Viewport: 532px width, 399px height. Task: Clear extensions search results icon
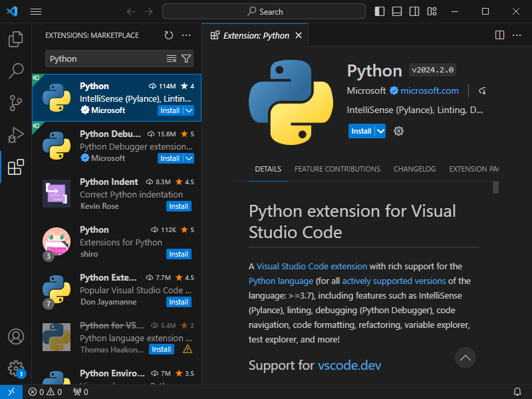(x=172, y=59)
